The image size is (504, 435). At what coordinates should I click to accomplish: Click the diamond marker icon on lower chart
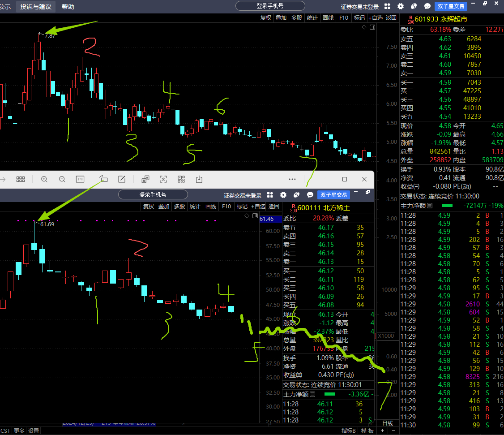coord(247,215)
